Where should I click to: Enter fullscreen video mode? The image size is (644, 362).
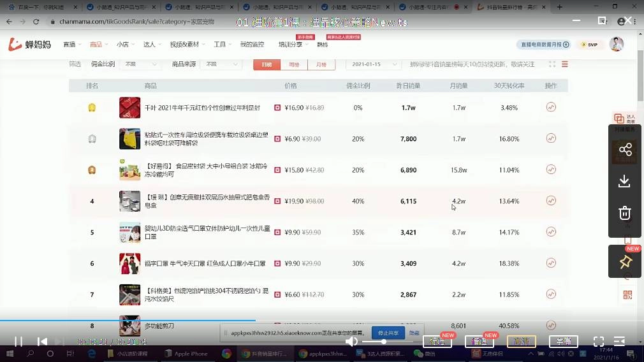coord(599,342)
